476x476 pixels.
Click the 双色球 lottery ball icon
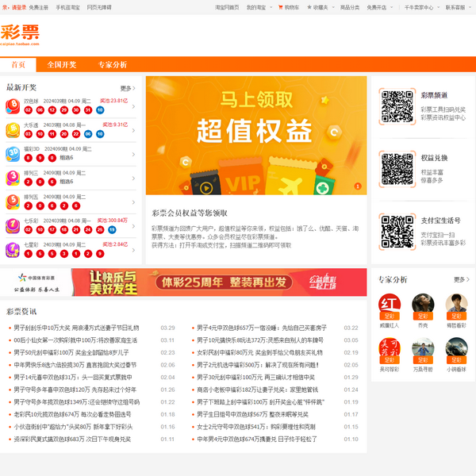pos(13,106)
